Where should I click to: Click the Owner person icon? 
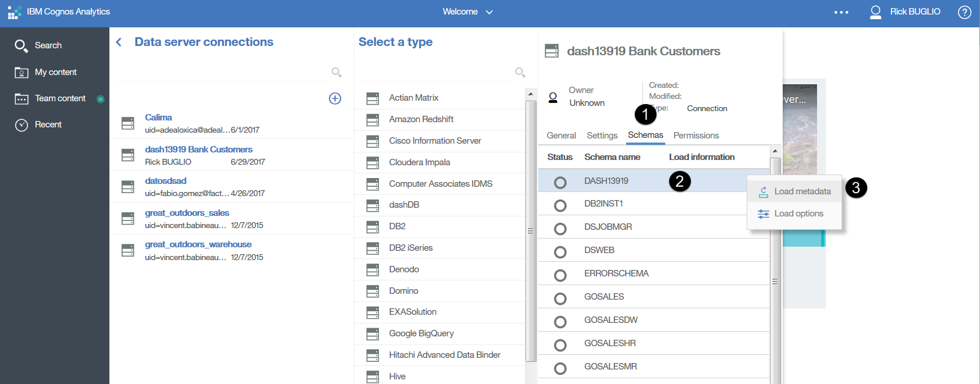(x=553, y=98)
